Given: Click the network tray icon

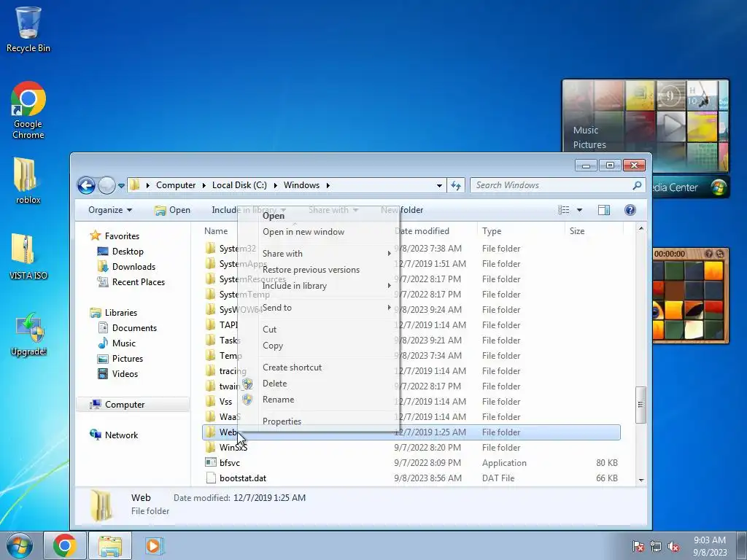Looking at the screenshot, I should [x=656, y=547].
